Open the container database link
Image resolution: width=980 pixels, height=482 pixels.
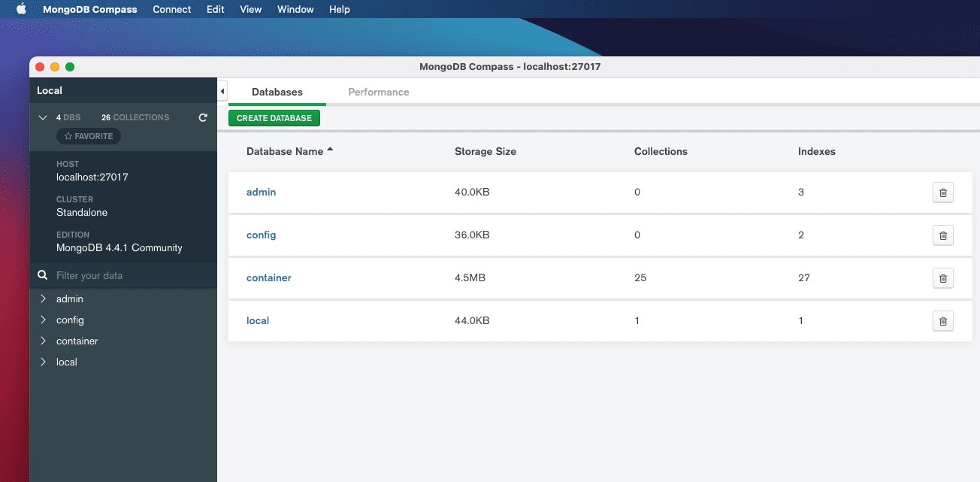268,277
